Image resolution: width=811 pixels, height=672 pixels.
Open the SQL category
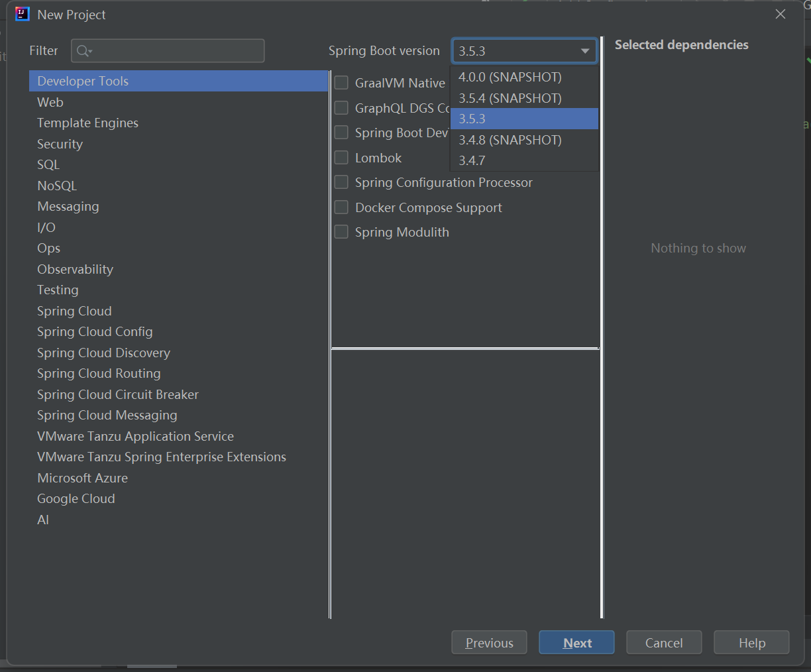(x=178, y=164)
